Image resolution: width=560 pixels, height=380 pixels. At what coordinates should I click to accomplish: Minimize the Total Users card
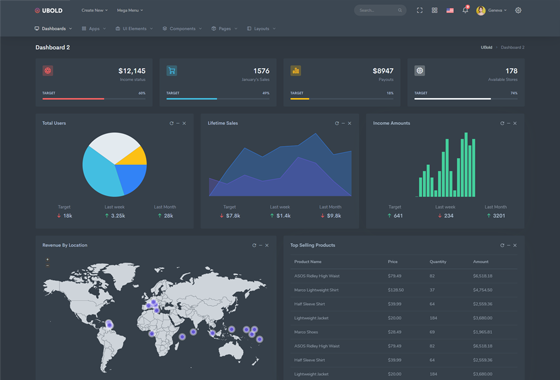pyautogui.click(x=178, y=123)
